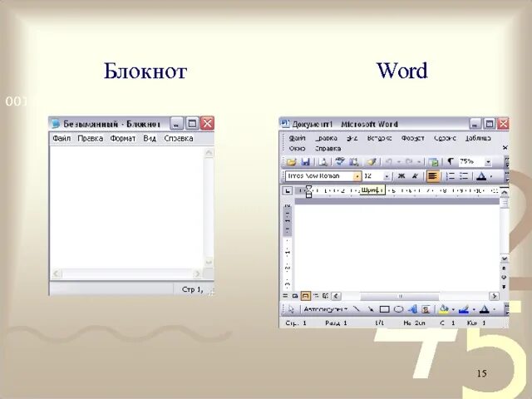532x399 pixels.
Task: Click Word horizontal scrollbar left arrow
Action: point(336,296)
